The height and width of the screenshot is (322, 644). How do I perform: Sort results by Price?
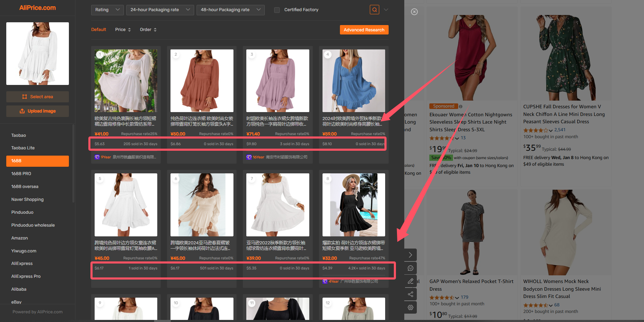point(123,30)
